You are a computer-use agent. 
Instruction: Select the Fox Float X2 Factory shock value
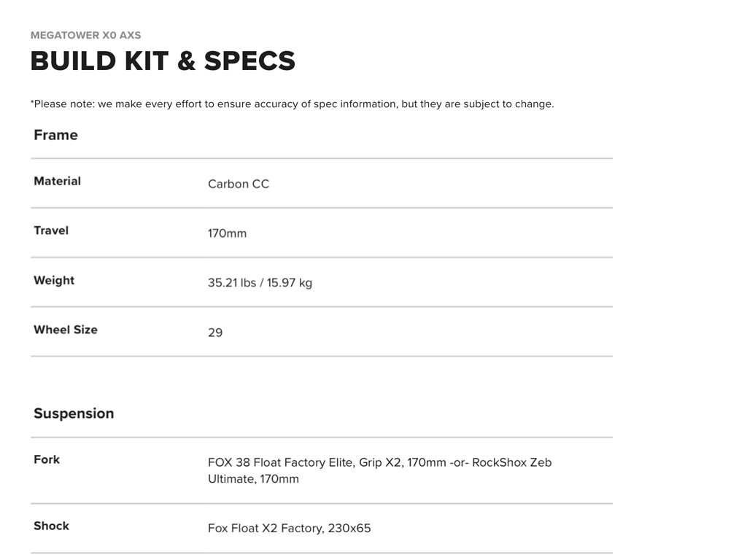coord(265,528)
